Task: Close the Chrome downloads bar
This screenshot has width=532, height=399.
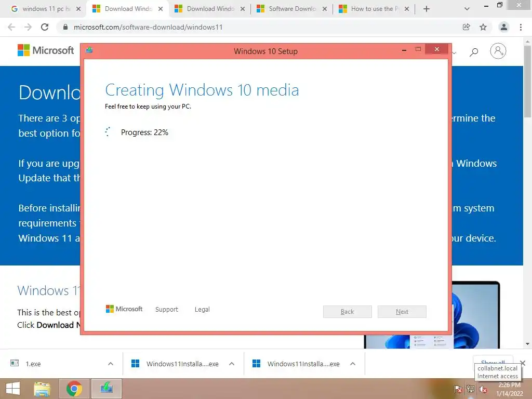Action: point(523,363)
